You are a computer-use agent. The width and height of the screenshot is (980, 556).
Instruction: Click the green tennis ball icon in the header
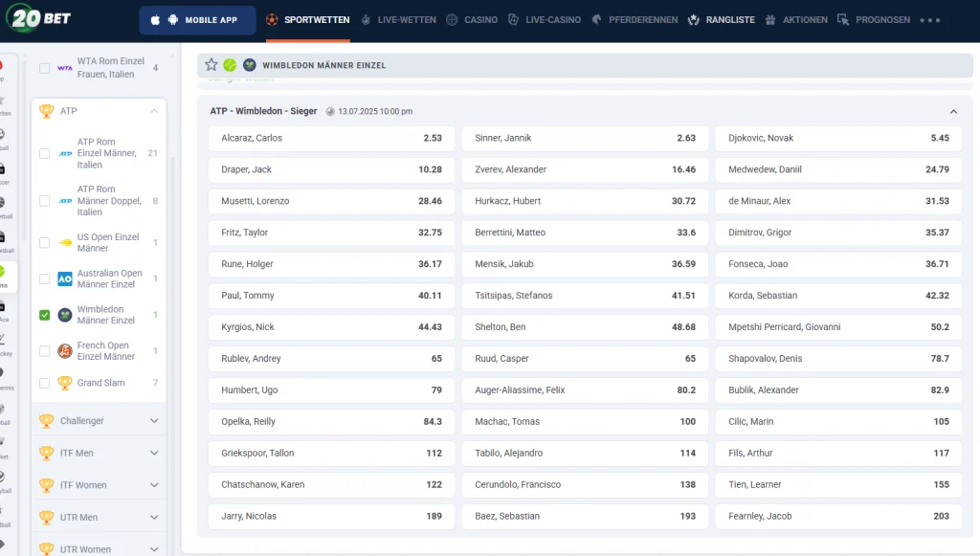click(x=230, y=65)
